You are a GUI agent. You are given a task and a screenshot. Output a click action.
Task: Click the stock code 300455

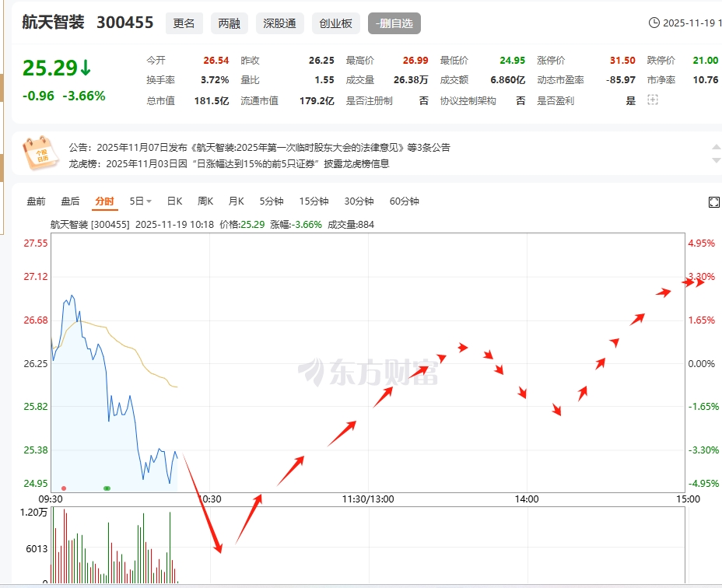click(x=124, y=22)
